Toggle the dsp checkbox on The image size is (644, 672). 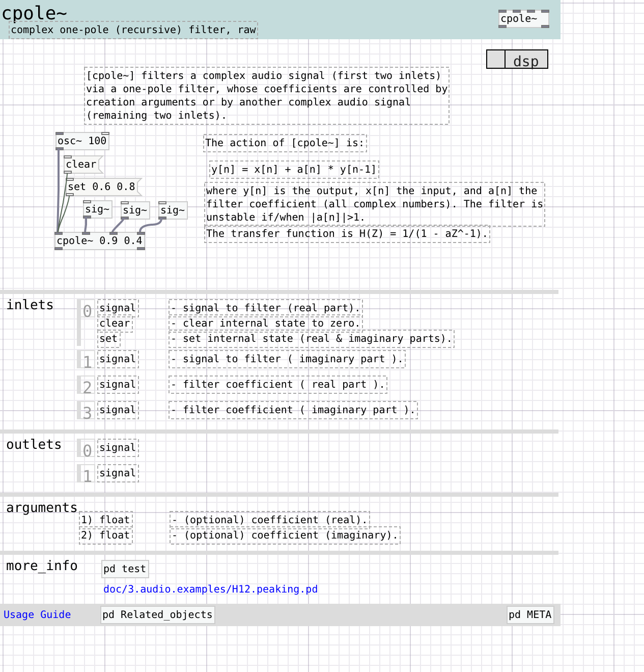tap(496, 60)
